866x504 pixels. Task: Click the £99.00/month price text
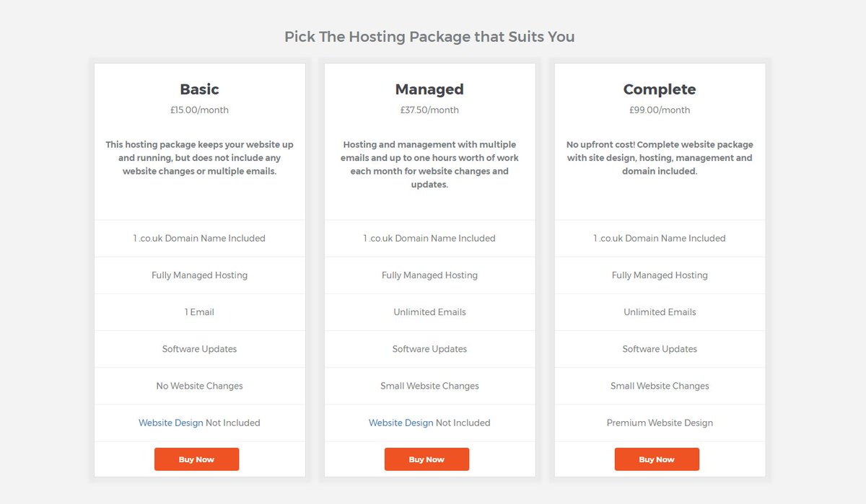click(x=660, y=110)
